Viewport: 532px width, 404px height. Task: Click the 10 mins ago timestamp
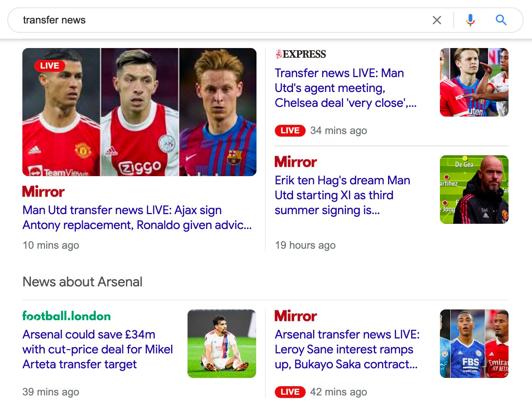click(51, 245)
